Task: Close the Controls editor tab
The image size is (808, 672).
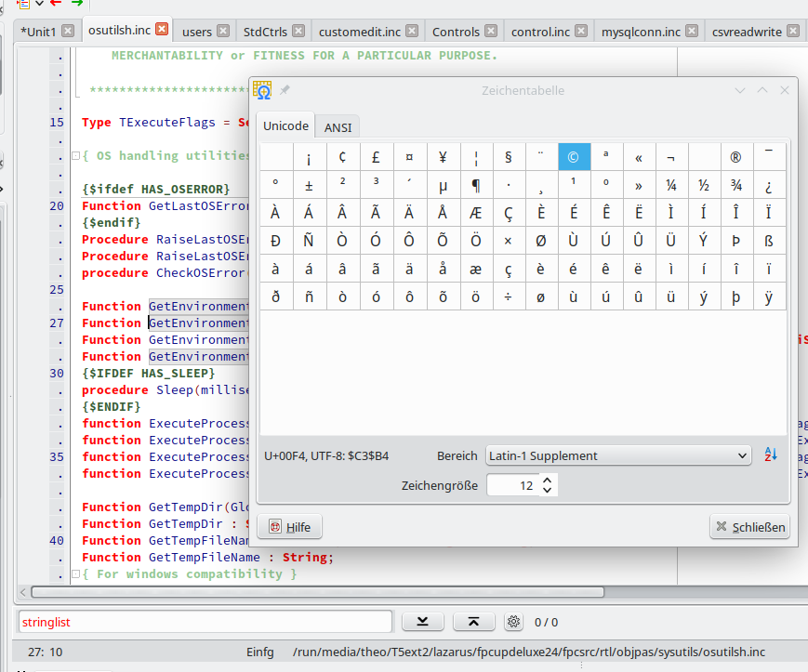Action: [491, 31]
